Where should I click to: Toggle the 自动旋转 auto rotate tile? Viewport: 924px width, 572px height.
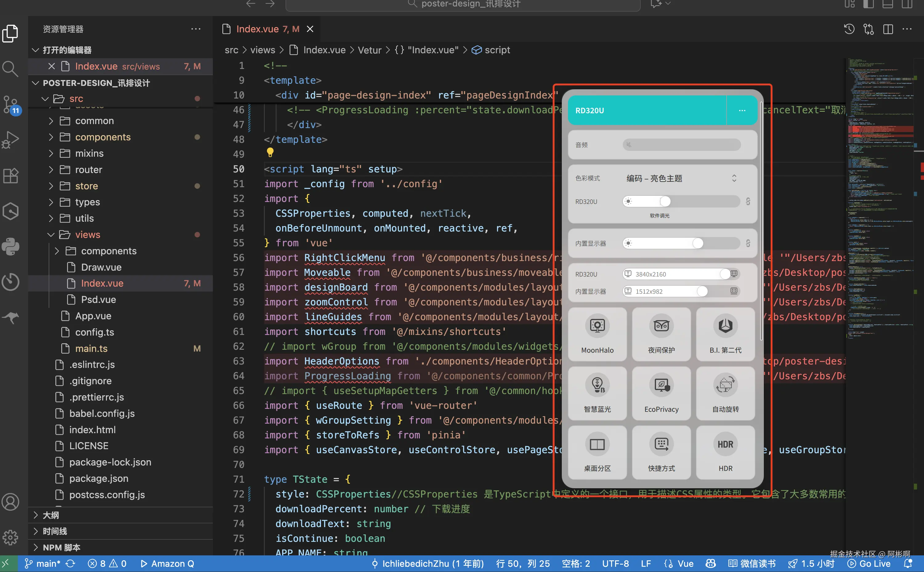click(x=725, y=393)
